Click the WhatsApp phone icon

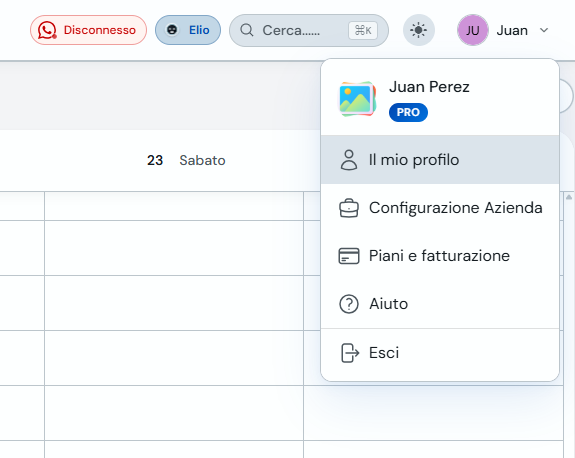pos(47,30)
